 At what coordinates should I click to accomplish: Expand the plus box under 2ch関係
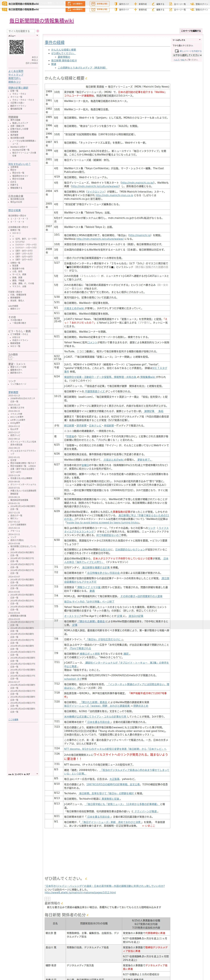tap(11, 358)
